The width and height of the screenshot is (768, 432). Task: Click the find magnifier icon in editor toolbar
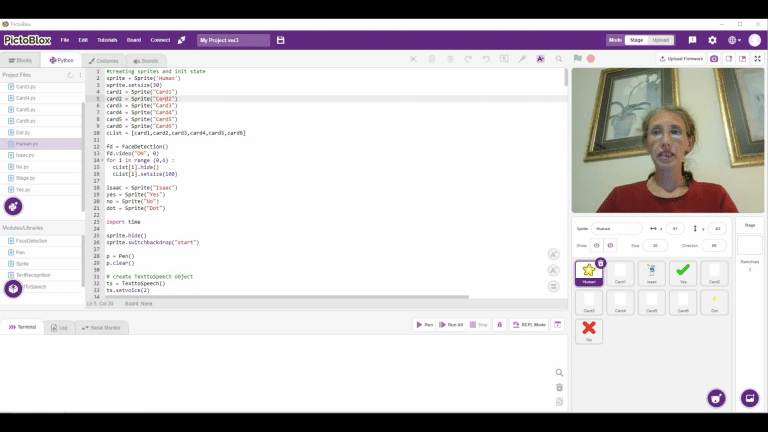[x=559, y=59]
